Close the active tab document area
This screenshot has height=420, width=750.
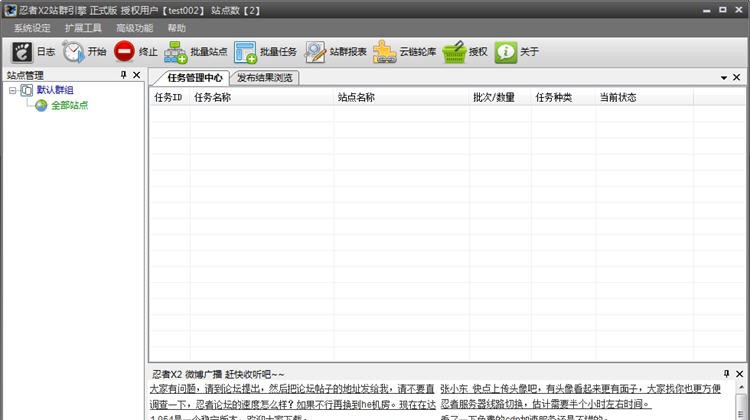click(737, 77)
